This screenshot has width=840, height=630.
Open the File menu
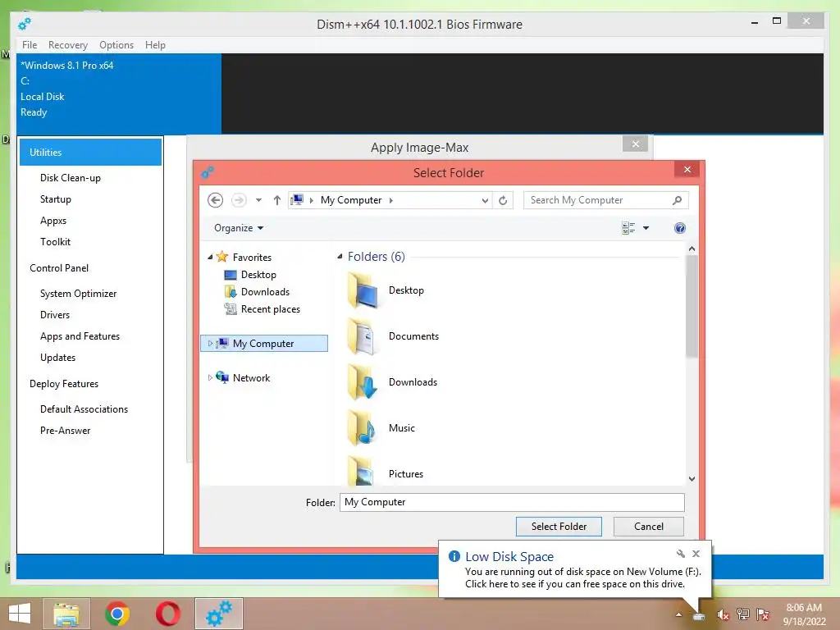click(x=30, y=45)
